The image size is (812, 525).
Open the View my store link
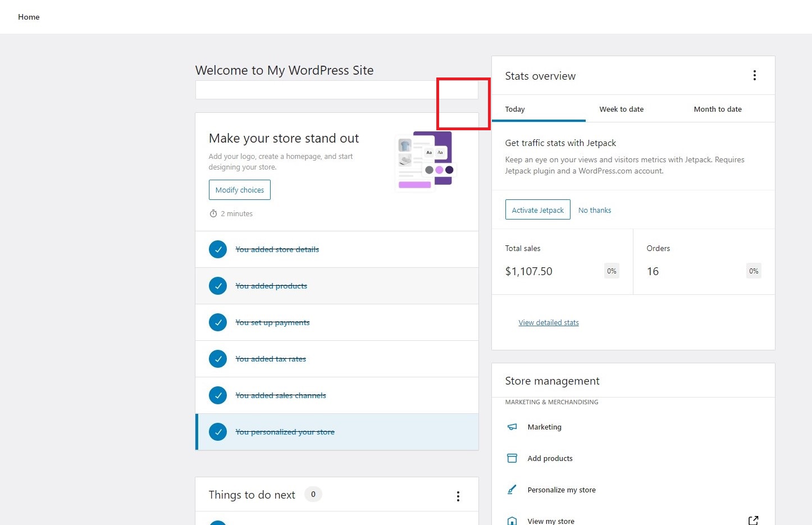[x=551, y=521]
